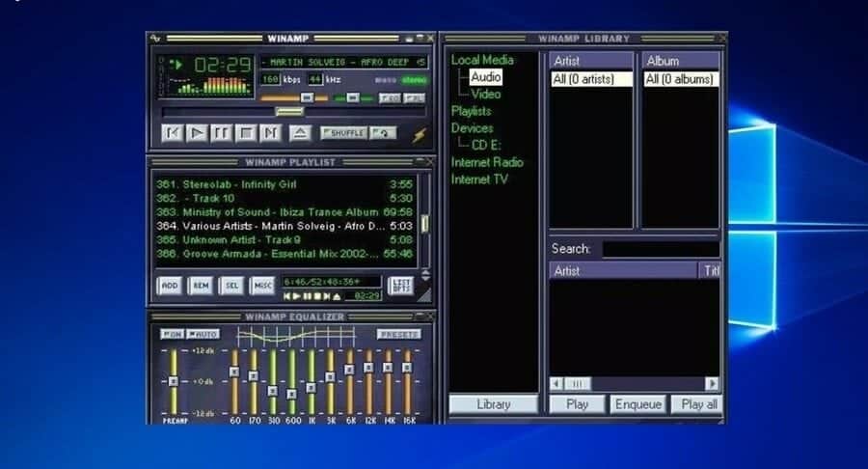Click mini eject icon in playlist window
This screenshot has height=469, width=868.
(337, 296)
